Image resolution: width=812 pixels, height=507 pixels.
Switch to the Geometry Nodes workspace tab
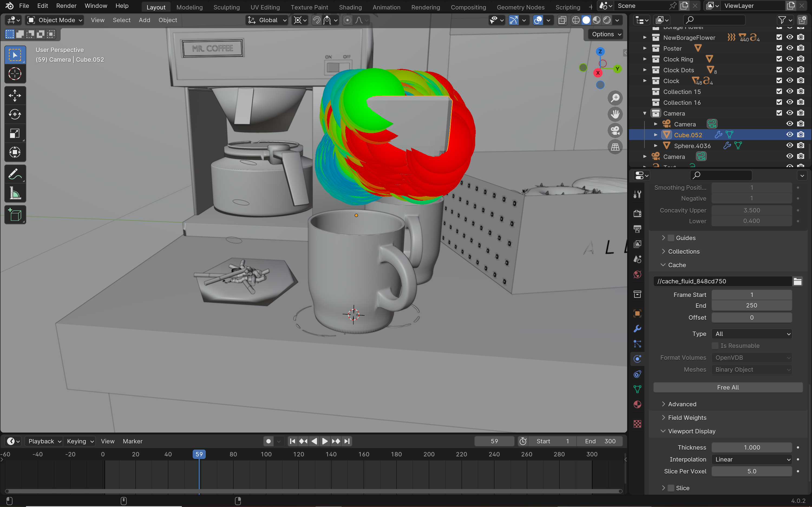click(x=520, y=7)
